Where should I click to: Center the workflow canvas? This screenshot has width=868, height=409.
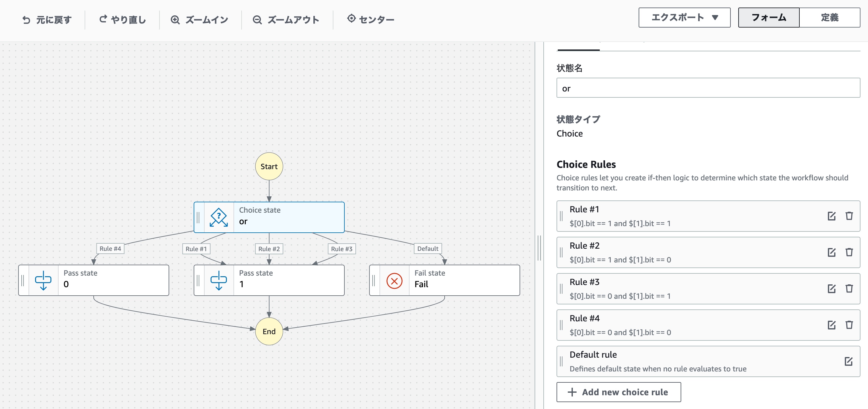[370, 19]
